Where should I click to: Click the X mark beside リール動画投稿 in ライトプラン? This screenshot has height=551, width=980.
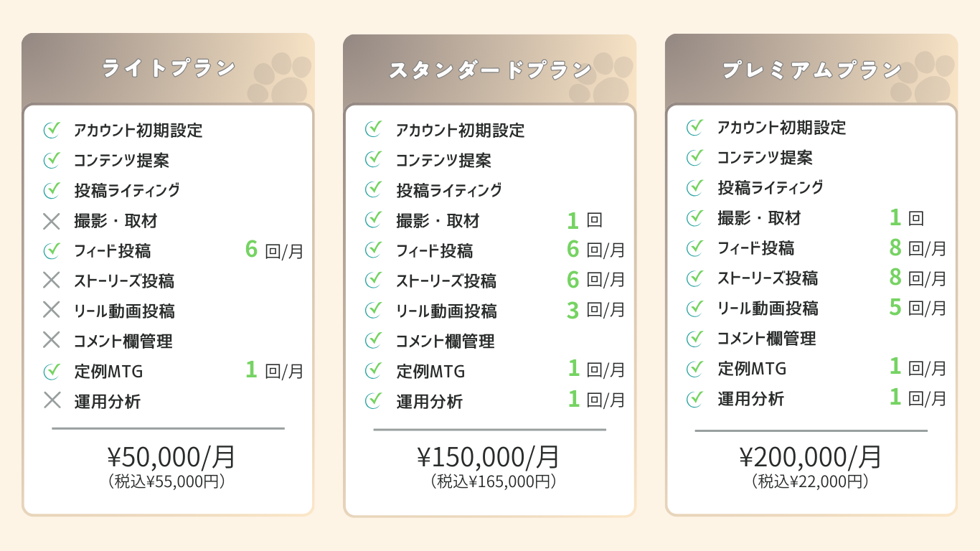coord(52,311)
